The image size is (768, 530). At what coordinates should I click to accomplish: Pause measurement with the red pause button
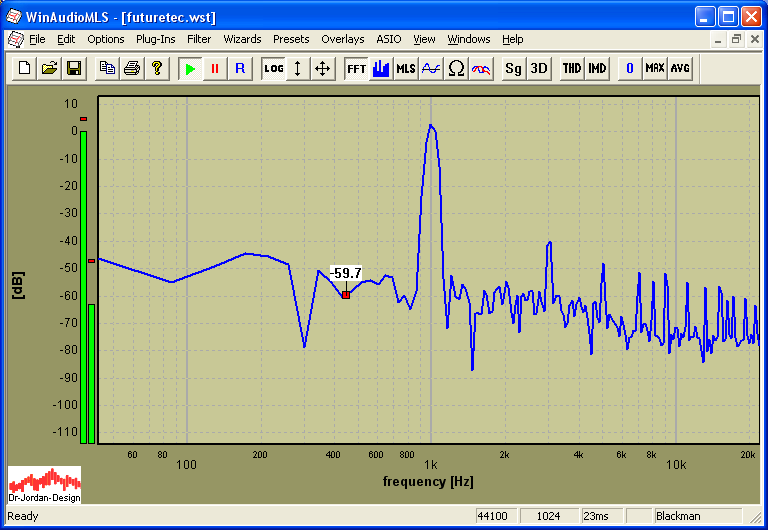pos(214,68)
